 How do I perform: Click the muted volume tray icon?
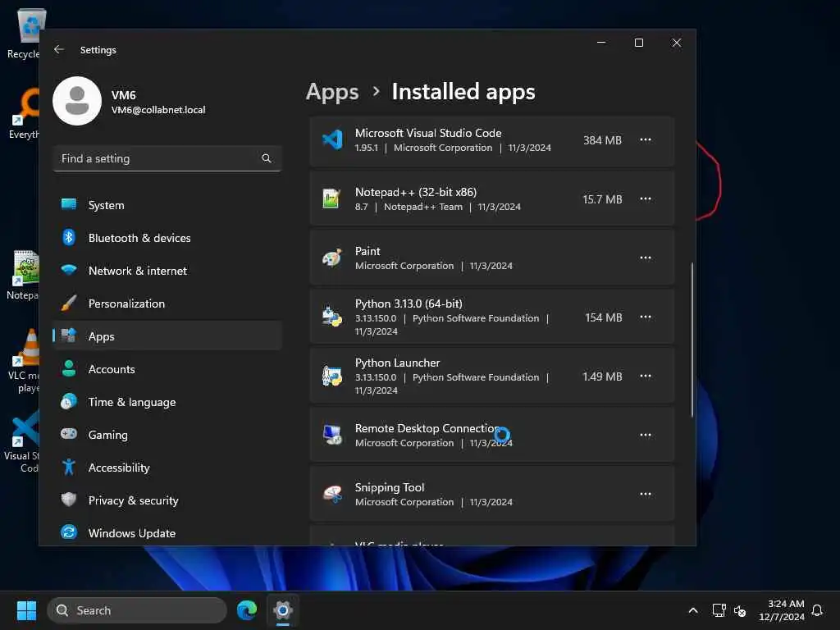740,610
